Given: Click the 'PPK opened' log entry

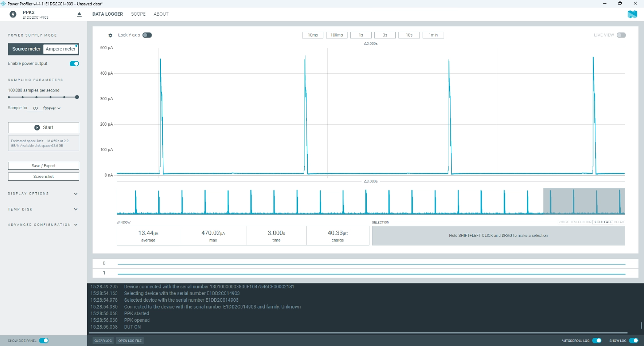Looking at the screenshot, I should pos(137,320).
